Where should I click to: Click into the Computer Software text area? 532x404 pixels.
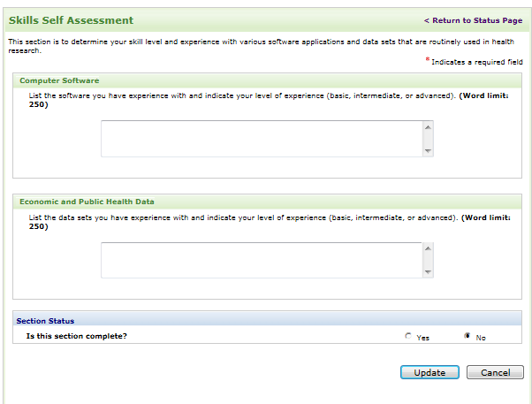[261, 139]
